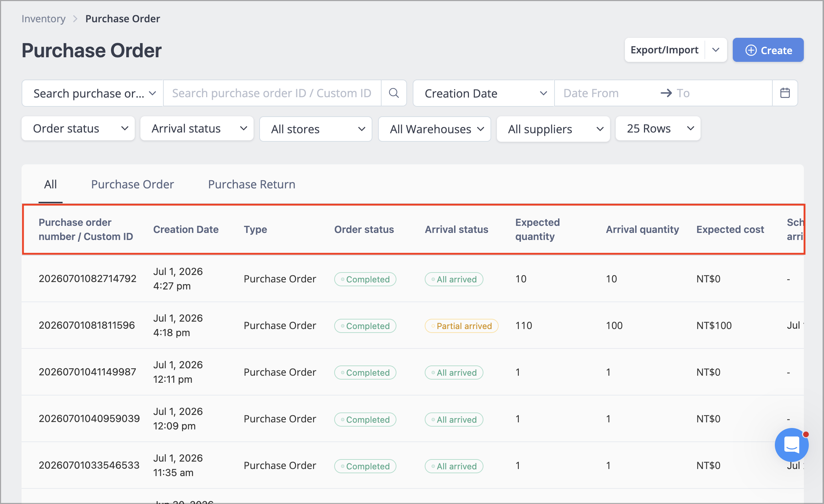Screen dimensions: 824x504
Task: Open purchase order 20260701040959039
Action: (x=89, y=418)
